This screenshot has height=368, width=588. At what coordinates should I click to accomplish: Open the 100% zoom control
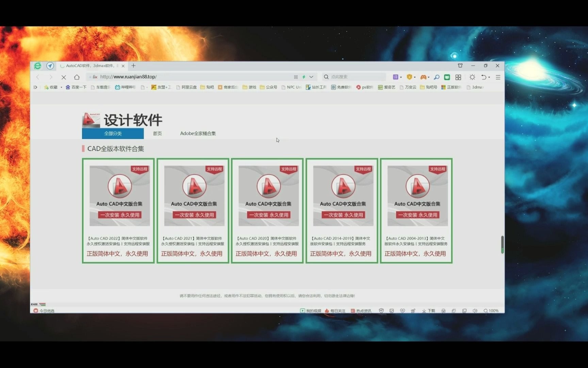pos(491,311)
